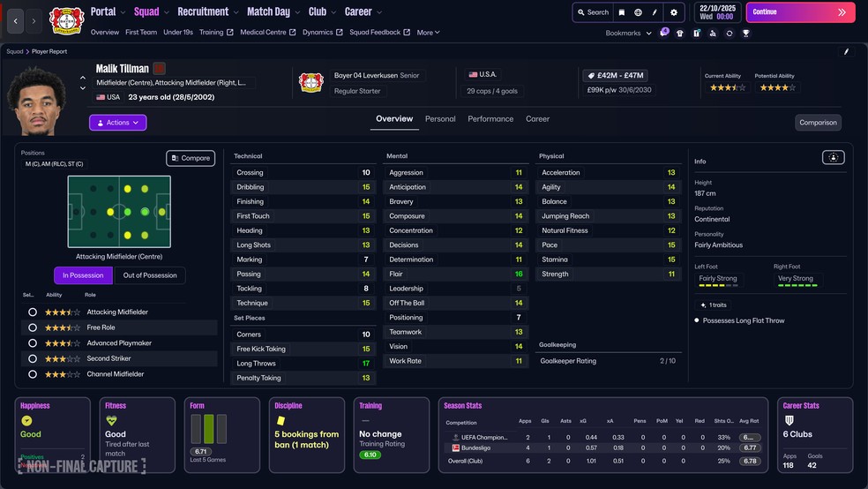This screenshot has width=868, height=489.
Task: Open the messages icon with badge 4
Action: point(663,33)
